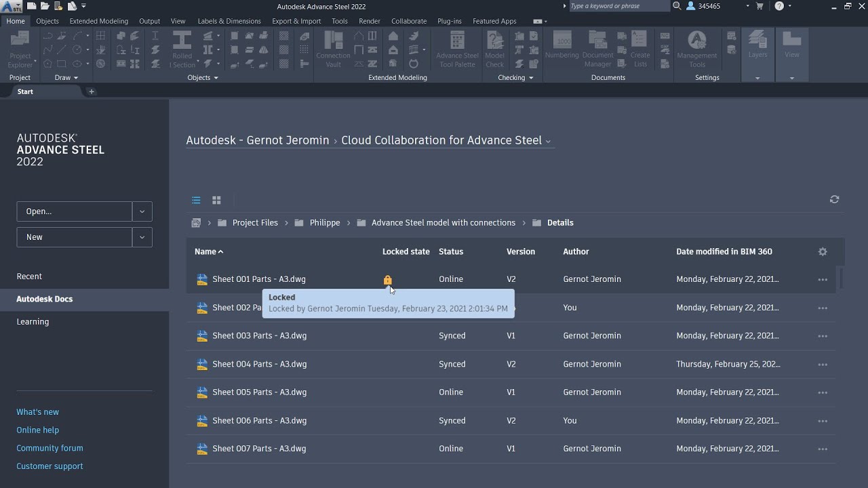Sort by the Name column header
Image resolution: width=868 pixels, height=488 pixels.
[208, 251]
